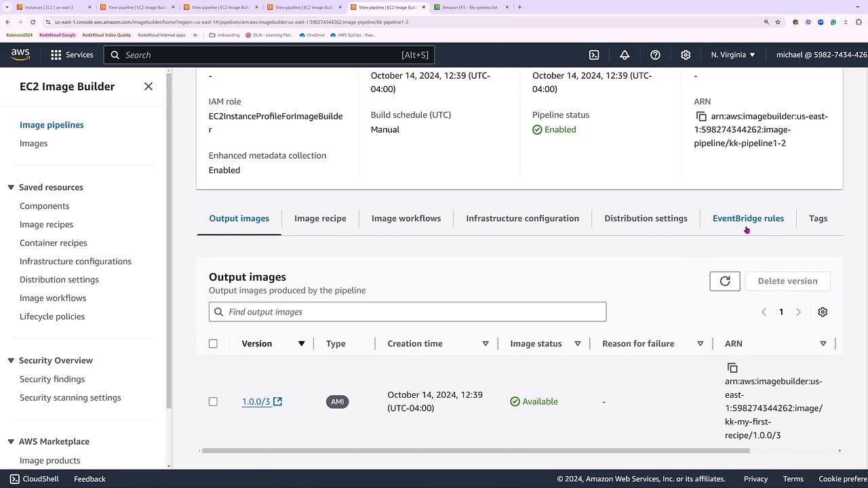
Task: Open the notifications bell
Action: tap(625, 55)
